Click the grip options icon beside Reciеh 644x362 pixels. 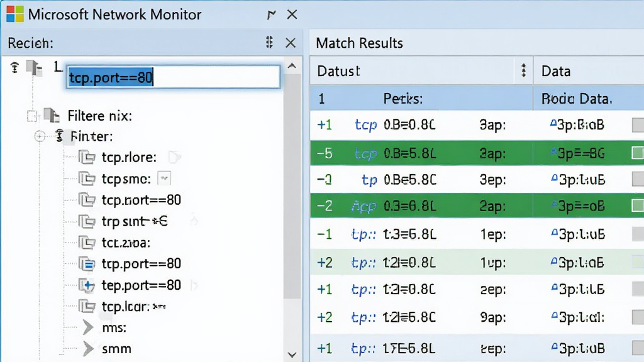coord(269,42)
